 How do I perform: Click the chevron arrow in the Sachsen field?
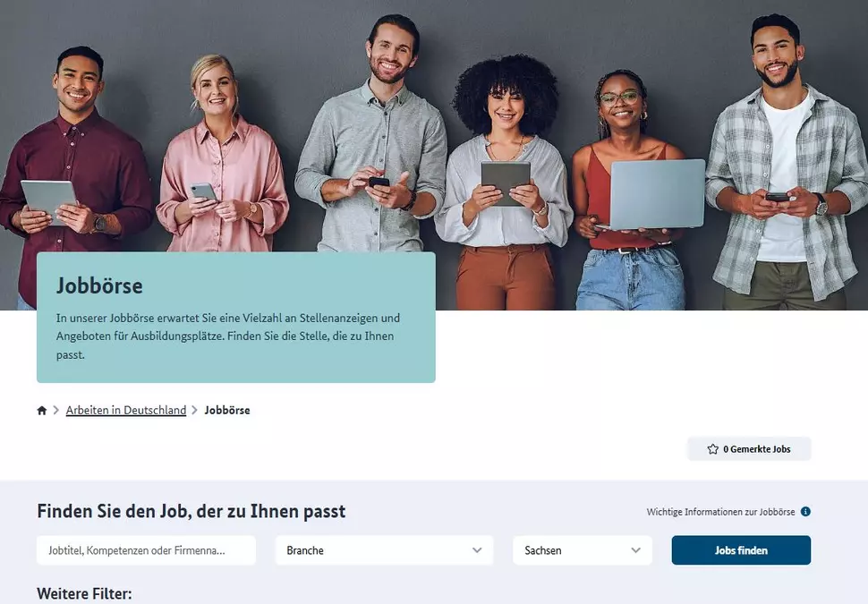click(x=635, y=550)
